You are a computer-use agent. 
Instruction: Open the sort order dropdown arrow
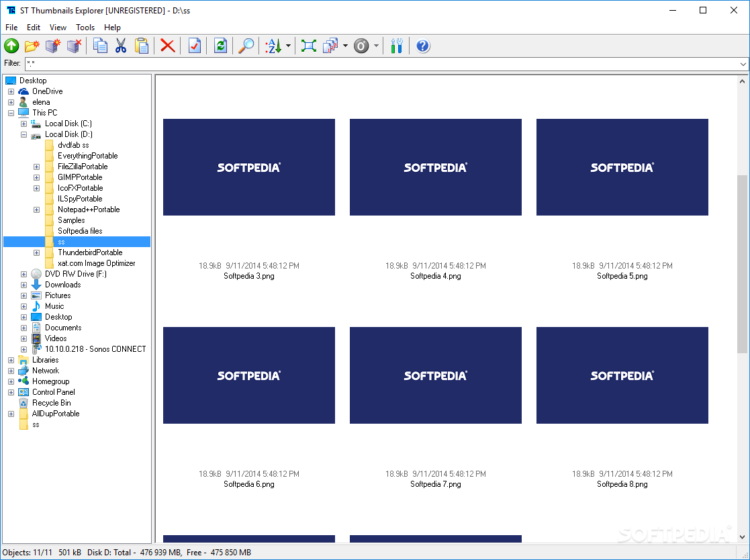(x=288, y=46)
